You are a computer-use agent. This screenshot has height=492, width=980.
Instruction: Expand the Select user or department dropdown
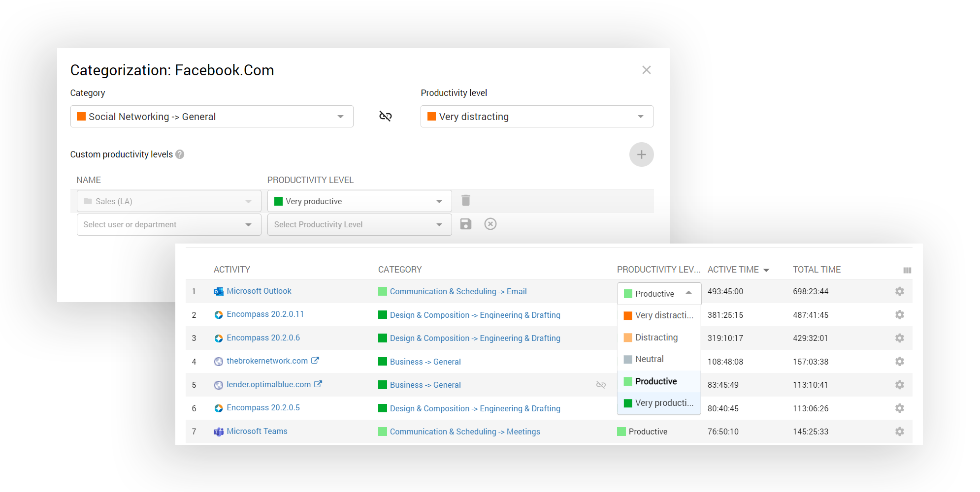pos(168,225)
